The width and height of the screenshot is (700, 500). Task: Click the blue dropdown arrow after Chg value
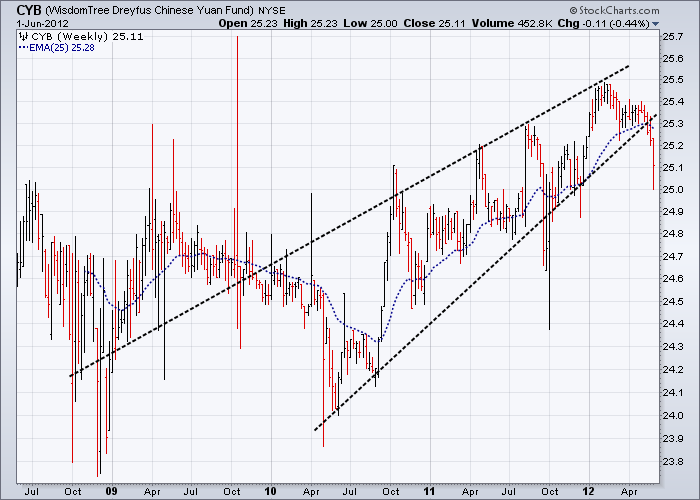[x=655, y=24]
